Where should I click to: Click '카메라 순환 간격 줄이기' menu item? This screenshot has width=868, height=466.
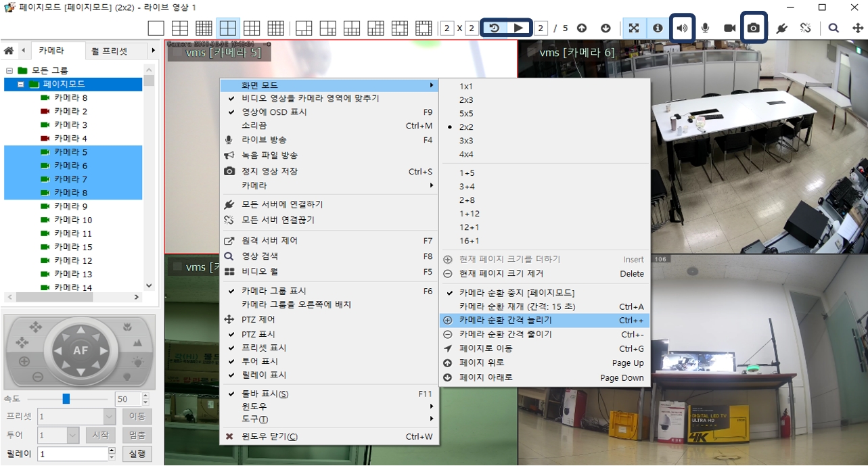point(505,334)
